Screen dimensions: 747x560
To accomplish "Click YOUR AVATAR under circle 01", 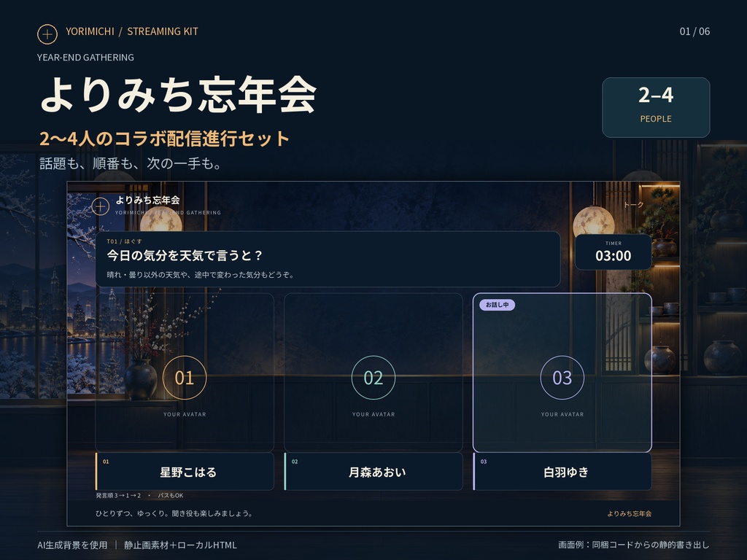I will pos(185,414).
